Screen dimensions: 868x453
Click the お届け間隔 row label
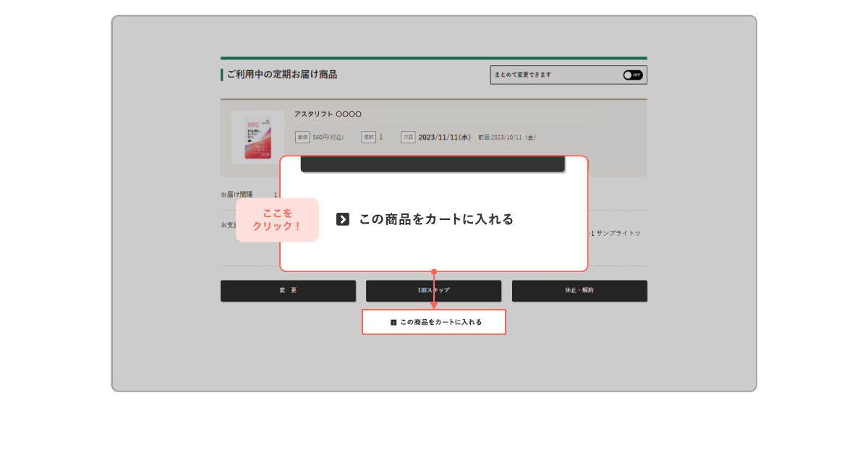pos(237,195)
